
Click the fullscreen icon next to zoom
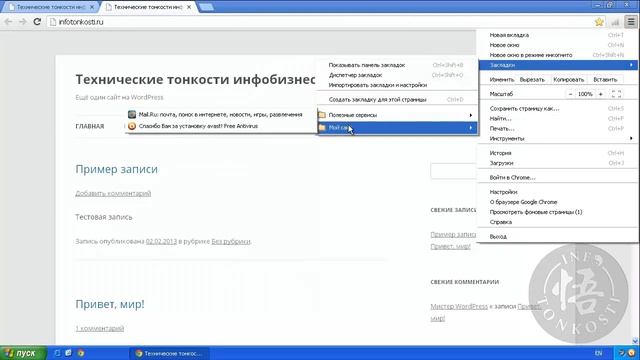click(616, 94)
